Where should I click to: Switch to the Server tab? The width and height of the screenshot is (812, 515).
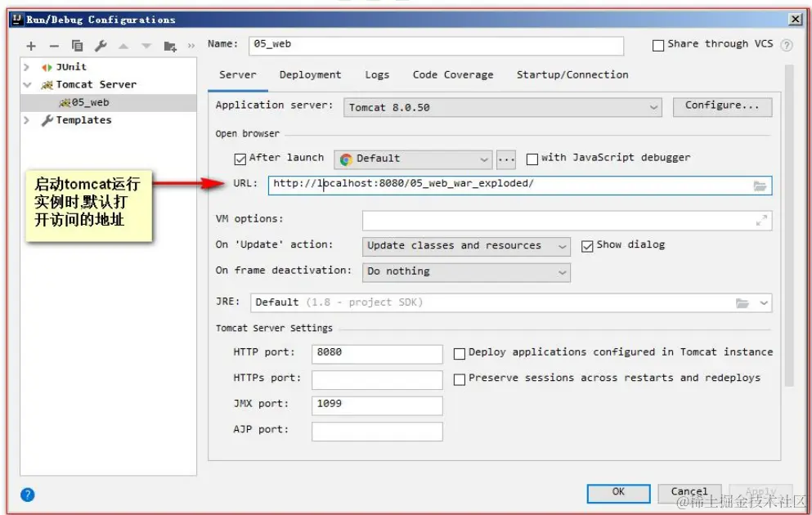click(x=238, y=75)
